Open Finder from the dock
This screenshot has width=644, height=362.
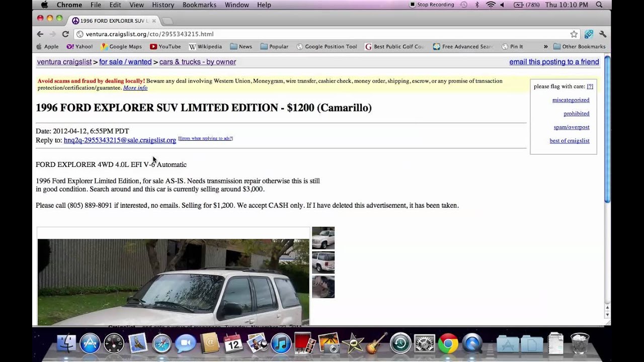[x=66, y=344]
